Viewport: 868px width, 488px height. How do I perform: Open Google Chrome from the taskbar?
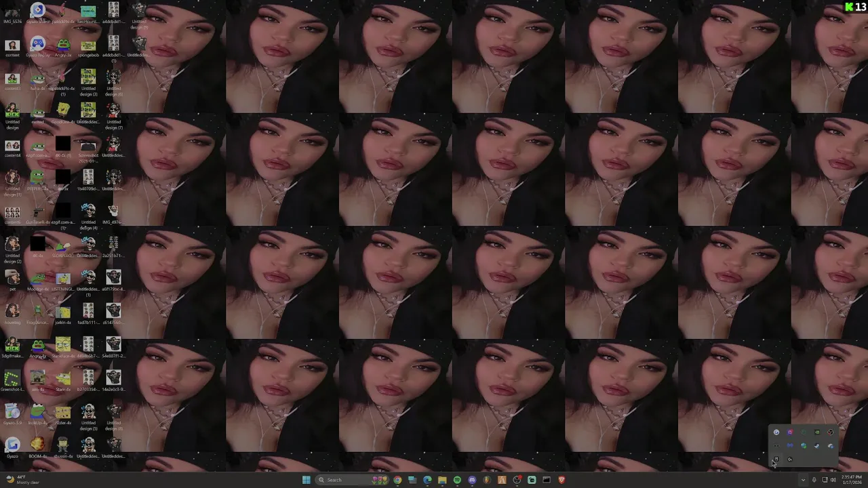397,480
